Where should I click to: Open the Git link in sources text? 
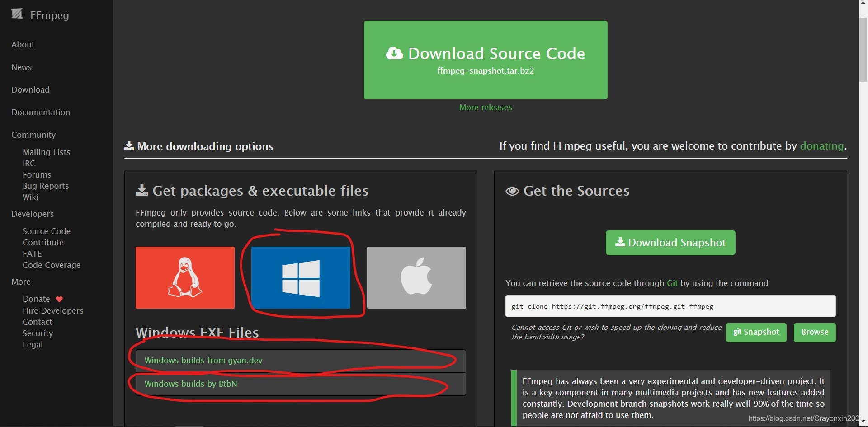[672, 283]
